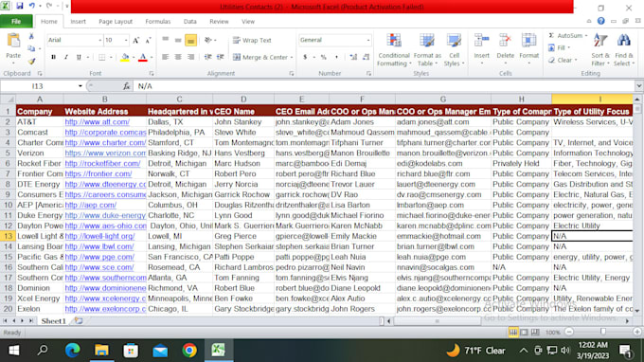This screenshot has width=644, height=362.
Task: Open Cell Styles gallery
Action: (454, 49)
